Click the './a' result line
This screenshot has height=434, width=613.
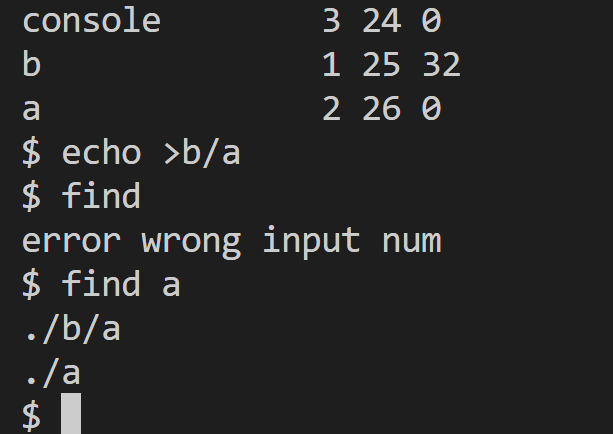[x=52, y=373]
